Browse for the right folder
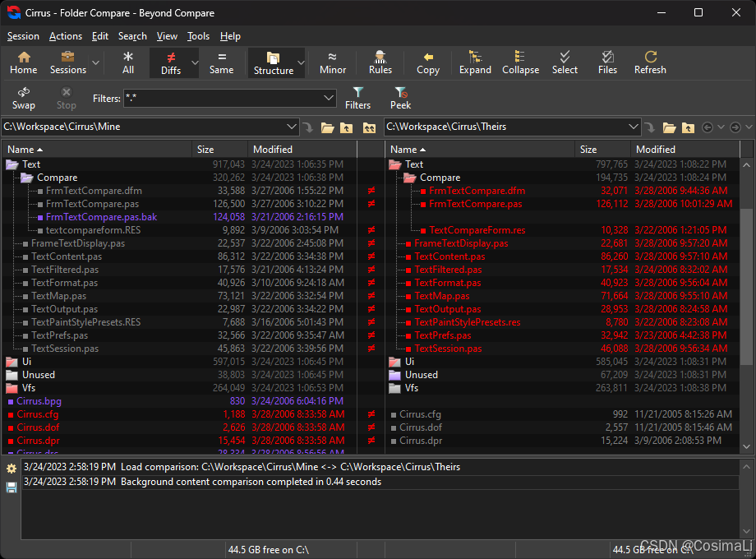Image resolution: width=756 pixels, height=559 pixels. coord(669,127)
